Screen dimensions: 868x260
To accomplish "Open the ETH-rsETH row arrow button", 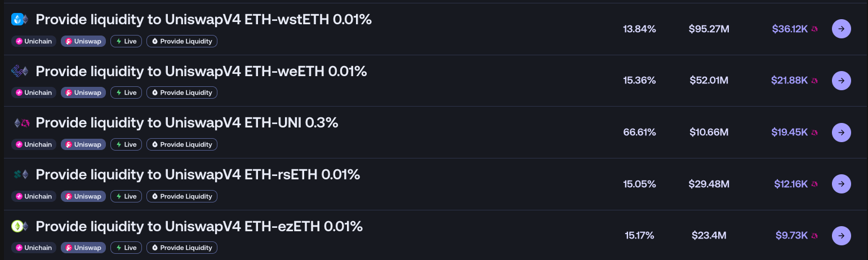I will tap(841, 184).
